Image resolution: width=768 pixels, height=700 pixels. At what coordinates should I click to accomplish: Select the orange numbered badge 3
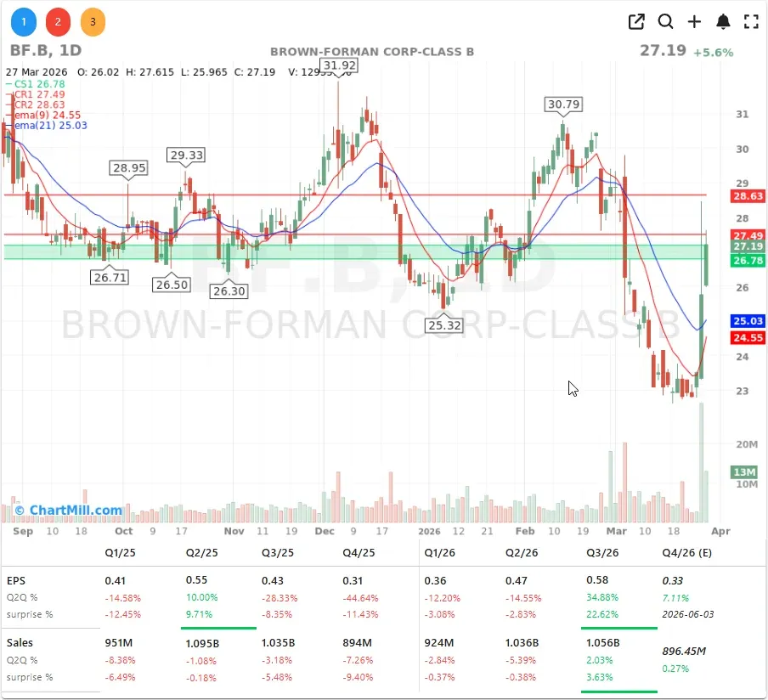pyautogui.click(x=93, y=21)
